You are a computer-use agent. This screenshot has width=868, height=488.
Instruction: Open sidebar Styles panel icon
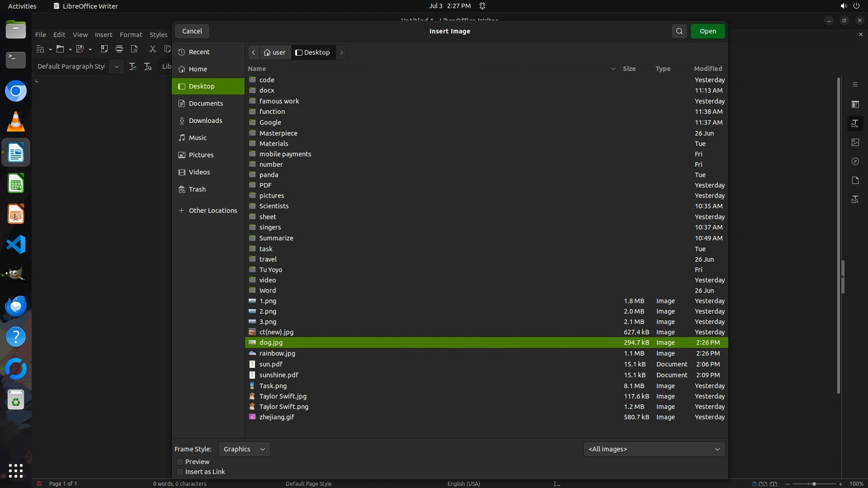coord(855,123)
